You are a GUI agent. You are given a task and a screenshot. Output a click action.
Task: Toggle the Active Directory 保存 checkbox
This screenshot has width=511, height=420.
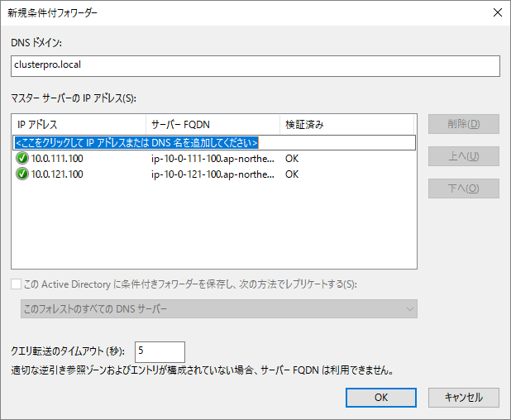(x=17, y=284)
